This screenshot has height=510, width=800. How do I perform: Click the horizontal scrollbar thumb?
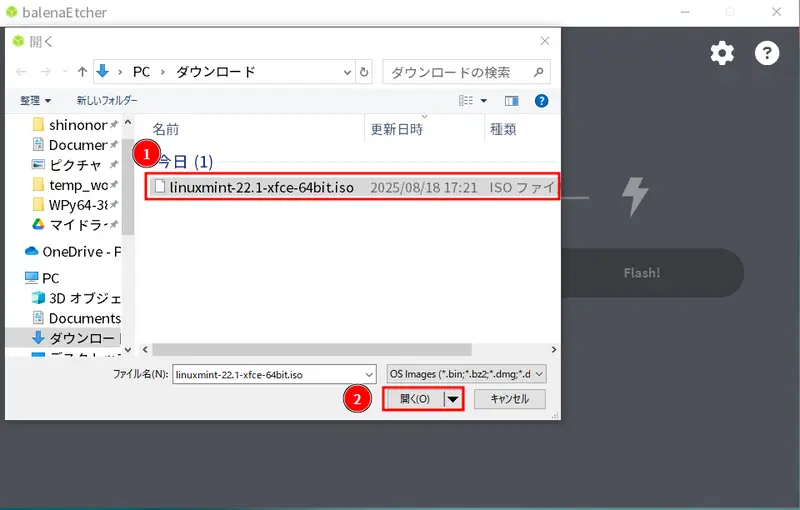[x=312, y=349]
